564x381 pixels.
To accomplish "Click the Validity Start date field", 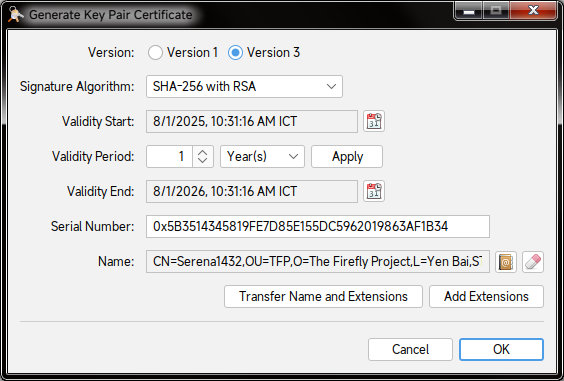I will coord(252,121).
